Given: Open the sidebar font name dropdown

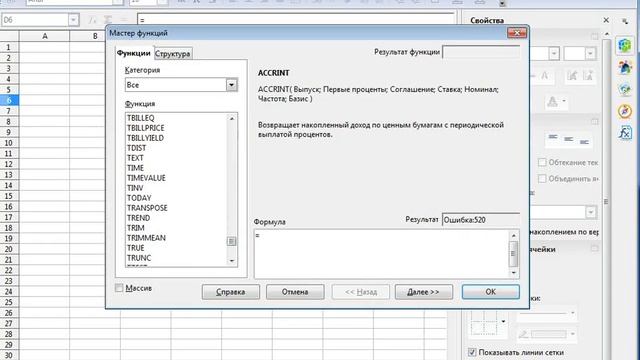Looking at the screenshot, I should (x=553, y=53).
